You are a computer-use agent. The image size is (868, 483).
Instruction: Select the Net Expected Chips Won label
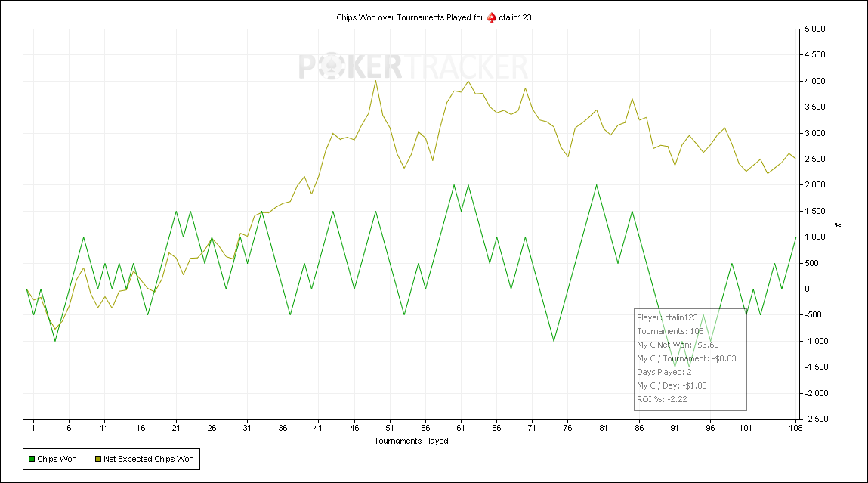148,459
